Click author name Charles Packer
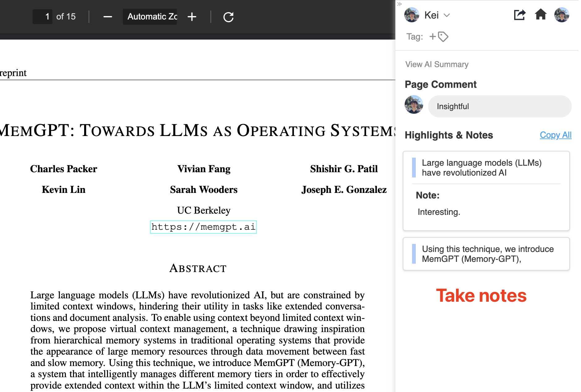Image resolution: width=581 pixels, height=392 pixels. tap(63, 169)
